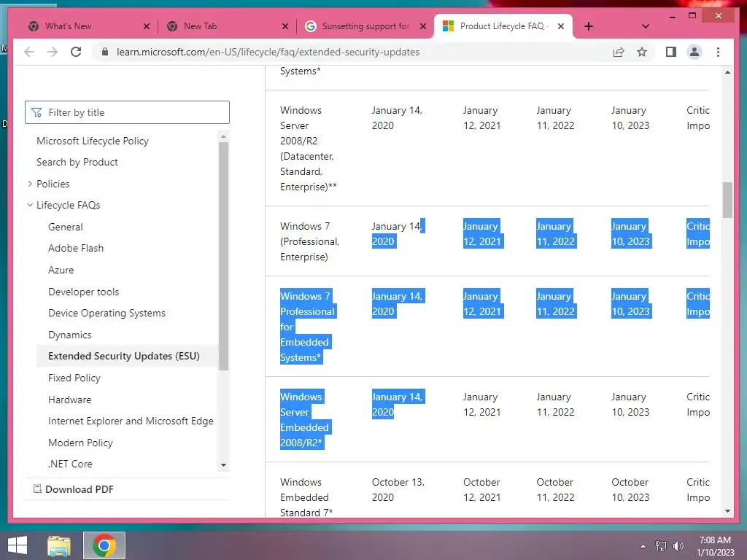The image size is (747, 560).
Task: Open the tab search dropdown arrow
Action: 645,26
